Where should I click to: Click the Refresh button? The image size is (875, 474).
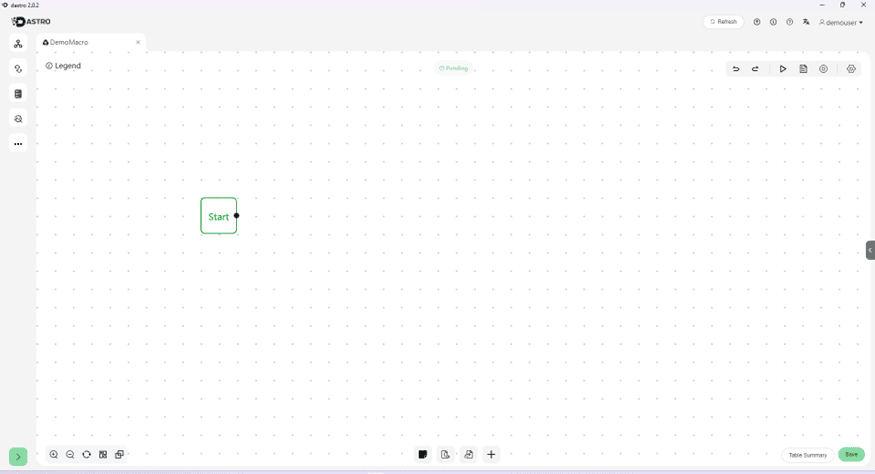pyautogui.click(x=723, y=22)
